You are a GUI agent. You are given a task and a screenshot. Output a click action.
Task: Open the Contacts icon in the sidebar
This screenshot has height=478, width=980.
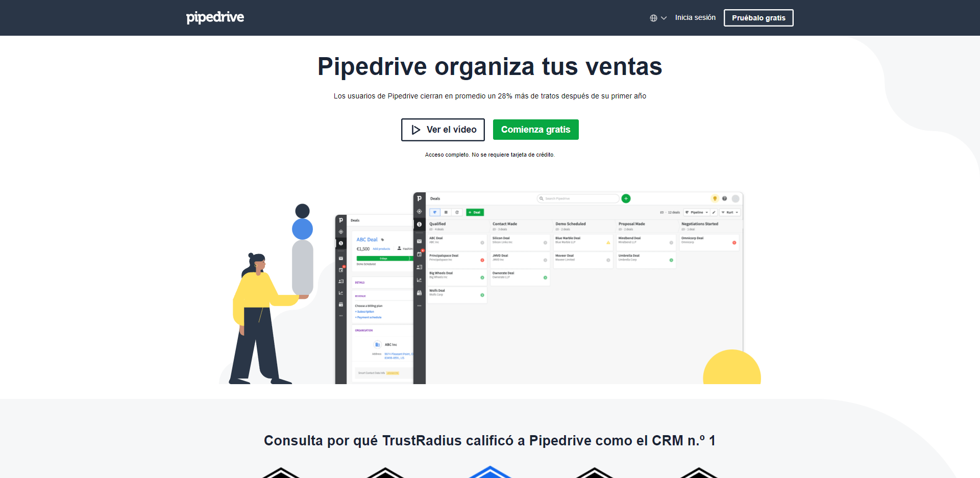point(419,267)
